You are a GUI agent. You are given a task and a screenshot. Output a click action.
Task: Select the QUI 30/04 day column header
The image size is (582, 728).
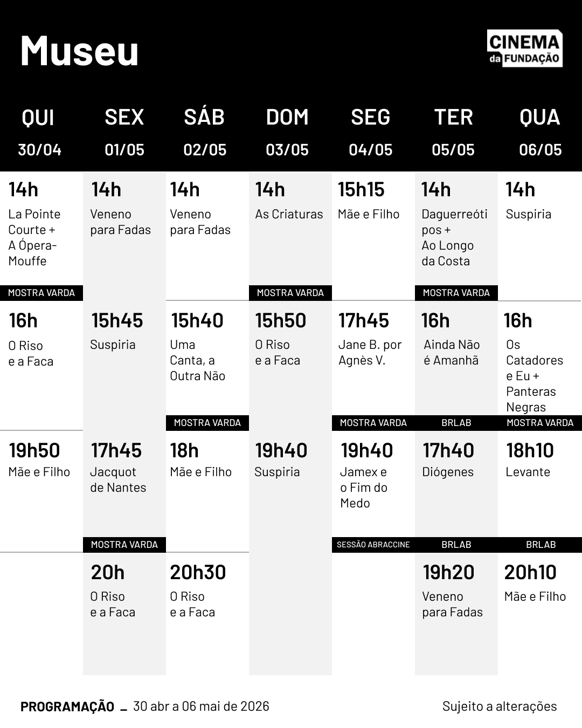39,132
